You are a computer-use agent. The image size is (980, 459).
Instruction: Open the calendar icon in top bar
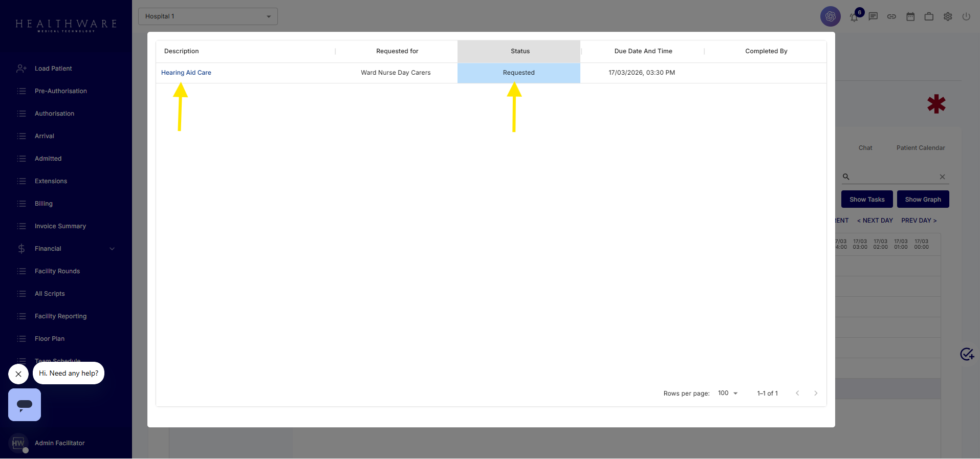910,16
